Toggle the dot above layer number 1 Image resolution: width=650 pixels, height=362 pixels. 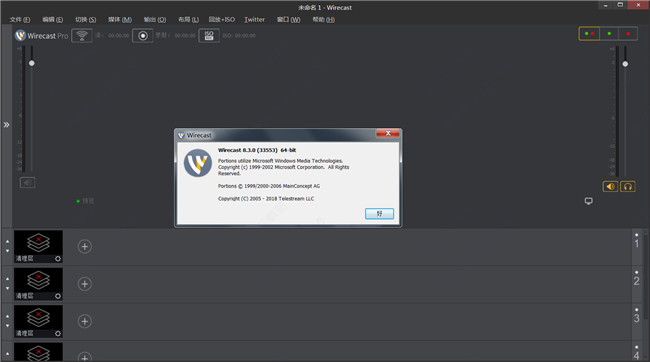[636, 235]
